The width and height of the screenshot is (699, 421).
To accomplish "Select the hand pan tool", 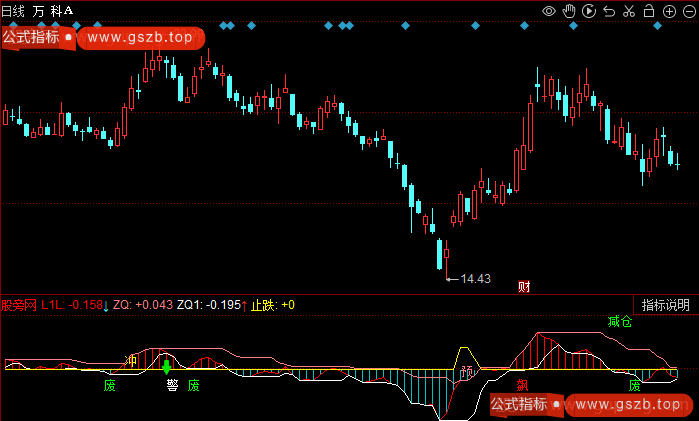I will pos(569,11).
